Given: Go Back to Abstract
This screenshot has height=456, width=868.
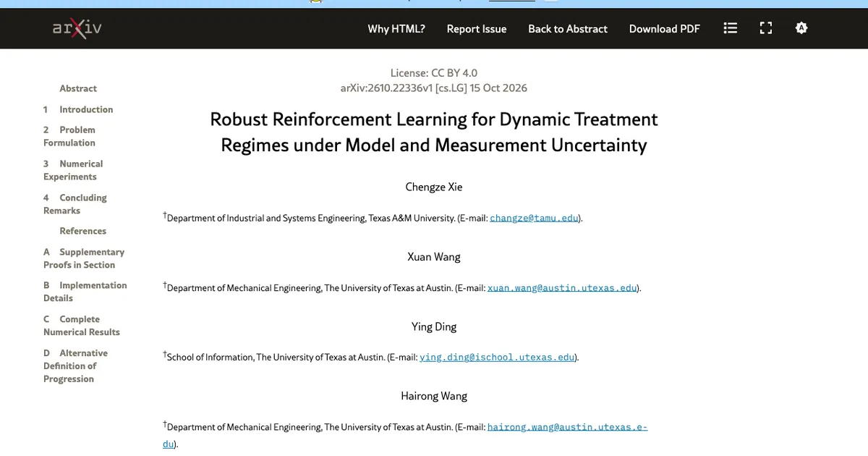Looking at the screenshot, I should (x=568, y=29).
